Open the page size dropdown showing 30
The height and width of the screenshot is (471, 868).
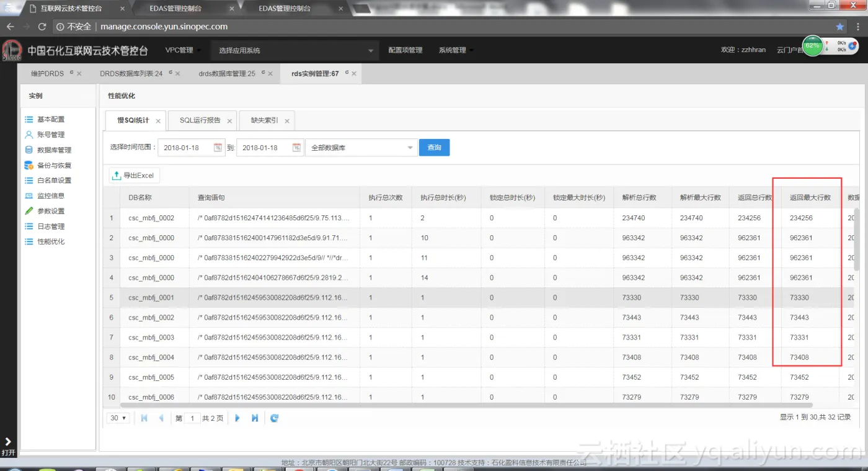pyautogui.click(x=118, y=418)
